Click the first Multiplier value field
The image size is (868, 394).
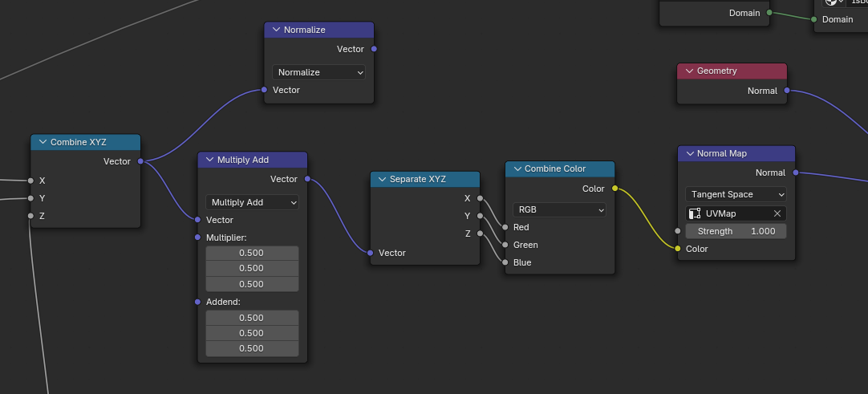(x=252, y=253)
